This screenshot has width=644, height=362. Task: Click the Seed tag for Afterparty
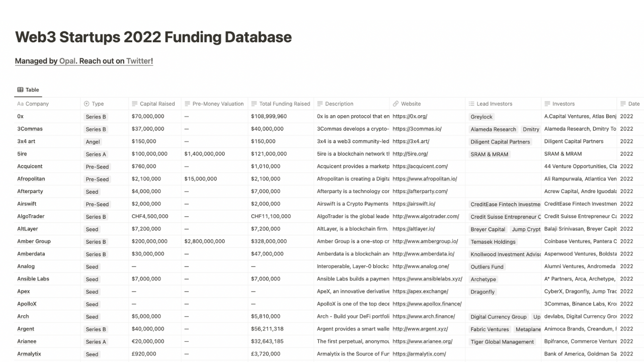point(92,192)
